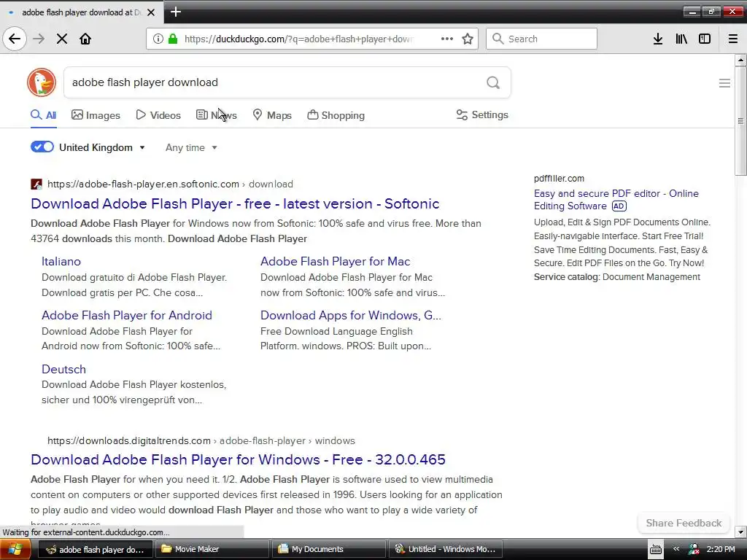
Task: Switch to the Images tab
Action: pos(96,115)
